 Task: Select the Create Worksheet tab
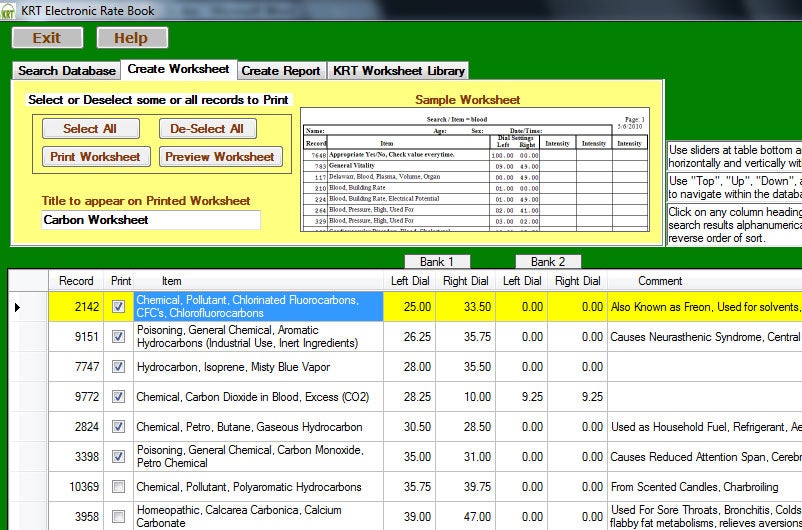[179, 69]
